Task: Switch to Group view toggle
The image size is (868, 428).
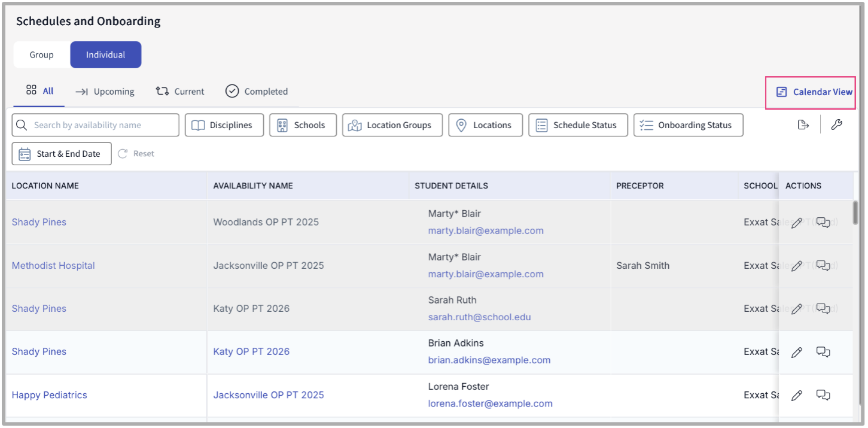Action: [x=42, y=55]
